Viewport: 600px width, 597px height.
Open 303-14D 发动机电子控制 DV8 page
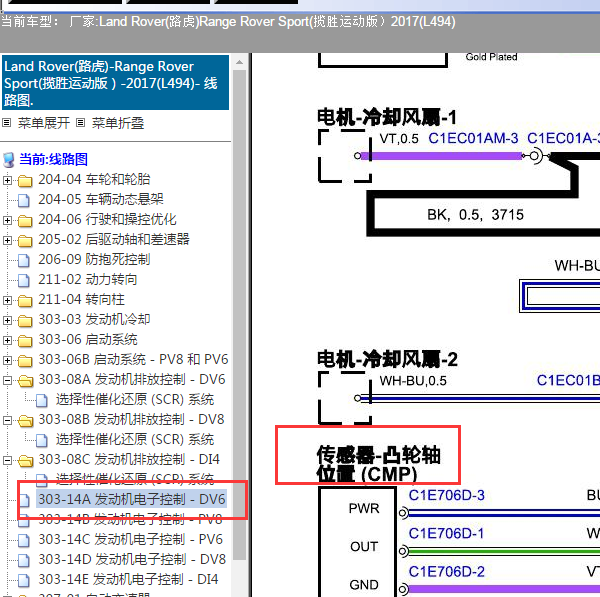click(x=132, y=559)
